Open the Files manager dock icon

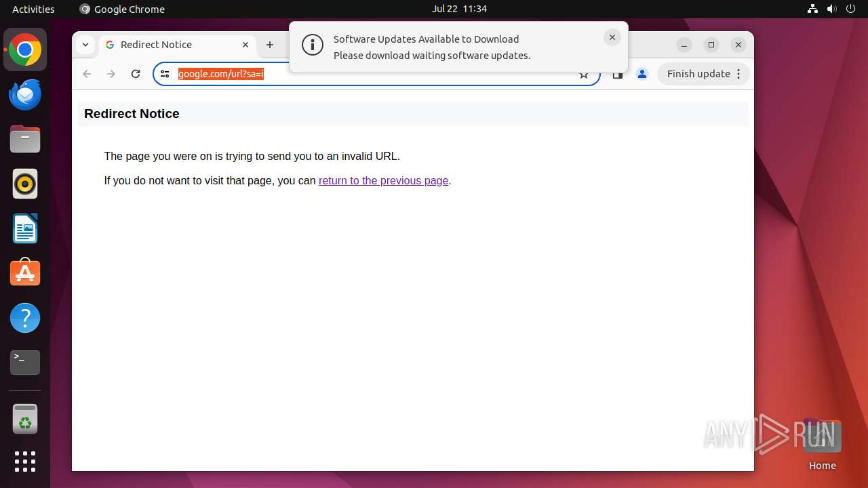coord(25,139)
